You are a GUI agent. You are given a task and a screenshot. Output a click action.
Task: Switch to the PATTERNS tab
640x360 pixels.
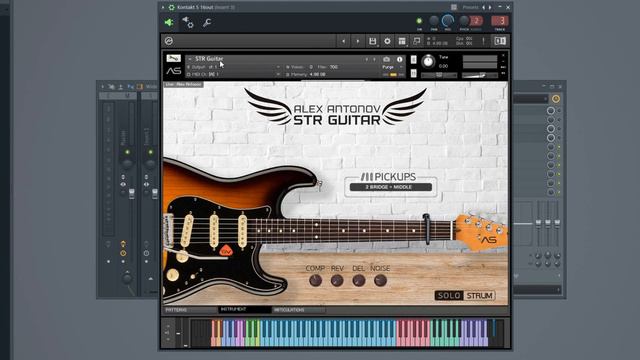point(190,310)
